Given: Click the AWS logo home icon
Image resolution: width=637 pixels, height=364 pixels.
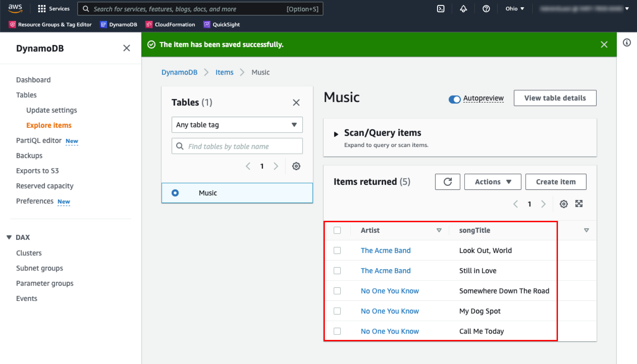Looking at the screenshot, I should [15, 8].
